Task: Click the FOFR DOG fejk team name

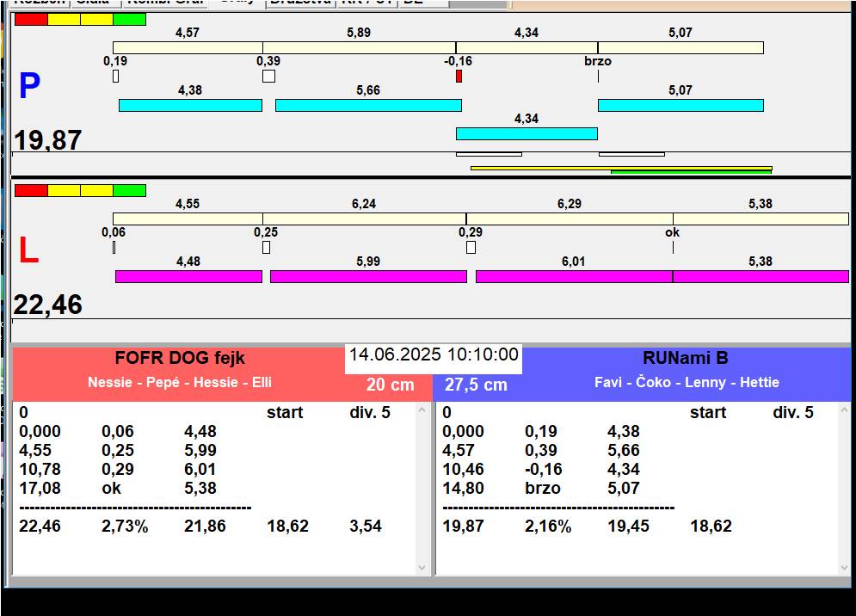Action: click(x=180, y=358)
